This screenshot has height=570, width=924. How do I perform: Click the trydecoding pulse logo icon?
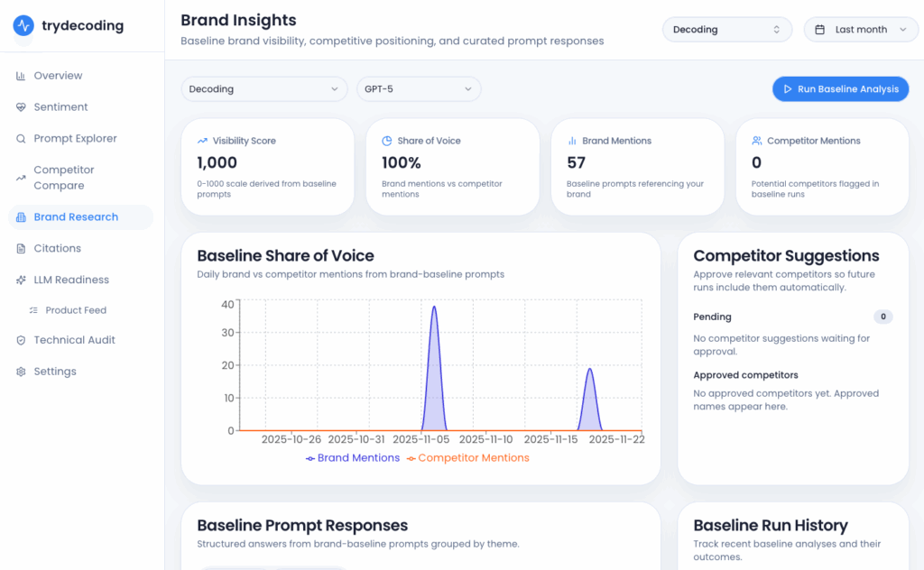23,26
